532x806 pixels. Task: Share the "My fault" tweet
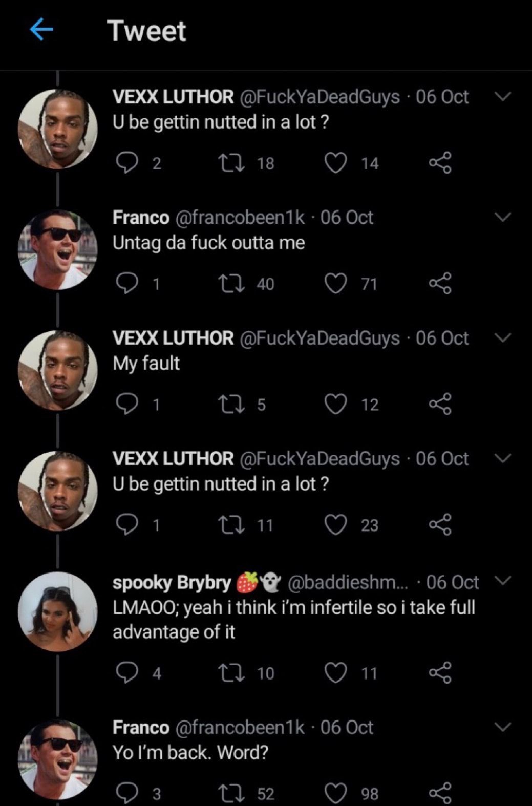click(440, 404)
